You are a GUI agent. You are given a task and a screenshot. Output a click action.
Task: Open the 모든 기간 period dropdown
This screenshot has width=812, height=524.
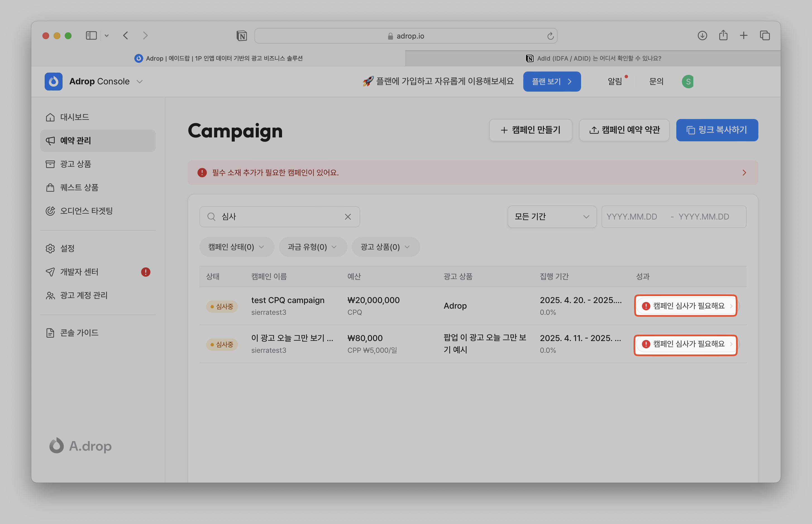552,217
